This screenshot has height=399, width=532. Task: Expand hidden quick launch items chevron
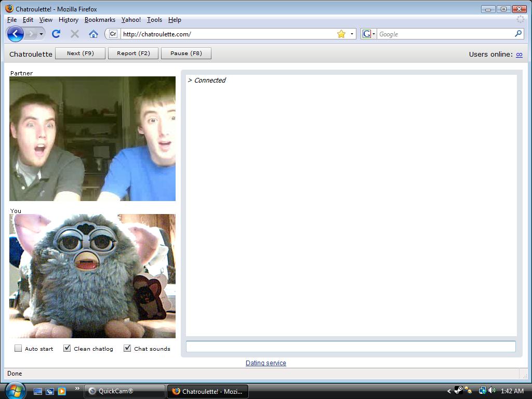click(x=77, y=389)
